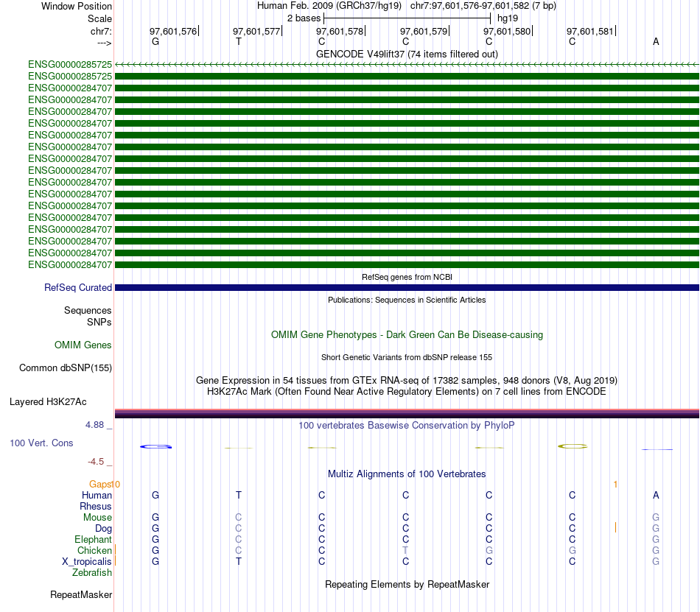
Task: Click the -4.5 PhyloP lower scale value
Action: pos(96,462)
